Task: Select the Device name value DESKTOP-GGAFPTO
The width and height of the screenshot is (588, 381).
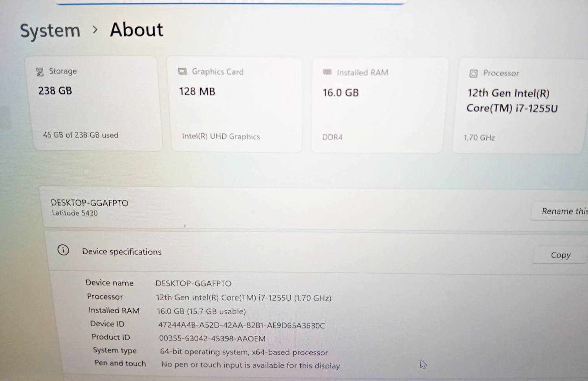Action: tap(193, 283)
